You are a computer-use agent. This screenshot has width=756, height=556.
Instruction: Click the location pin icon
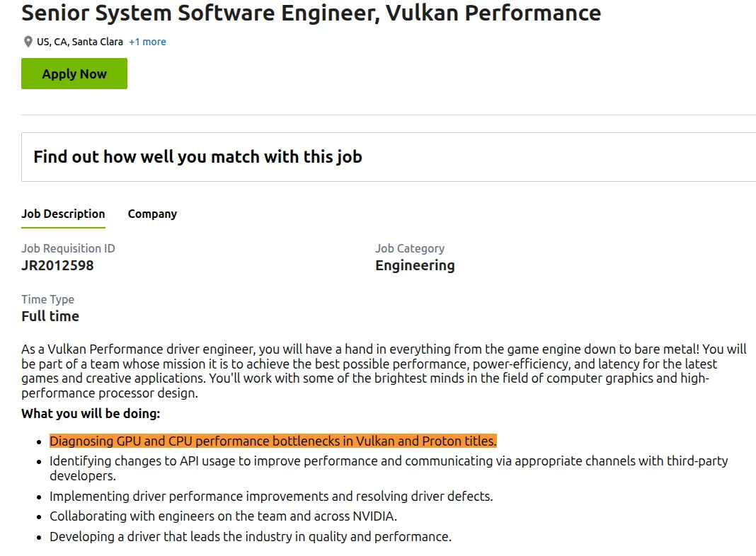[x=27, y=41]
